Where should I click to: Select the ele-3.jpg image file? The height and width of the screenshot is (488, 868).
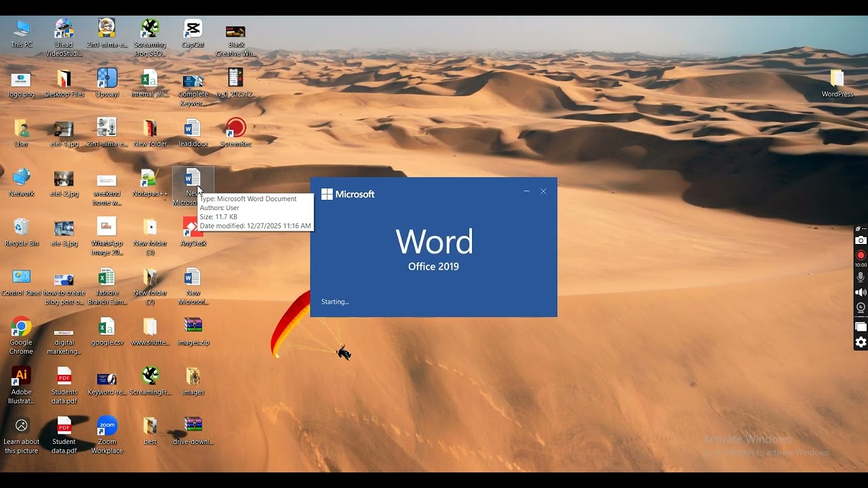click(x=64, y=232)
